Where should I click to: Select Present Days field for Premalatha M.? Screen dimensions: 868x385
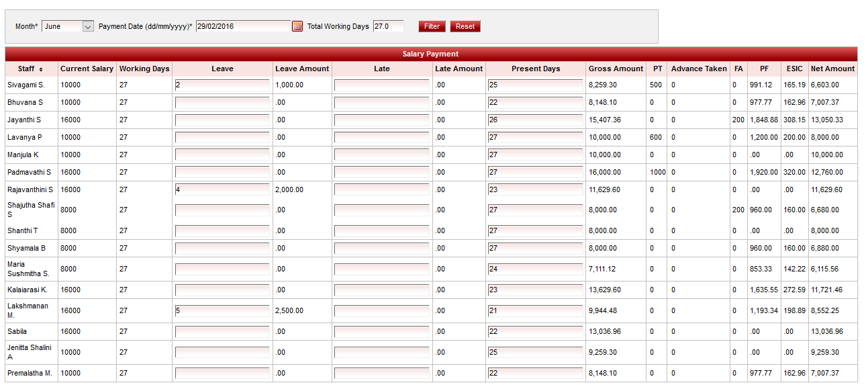(535, 374)
